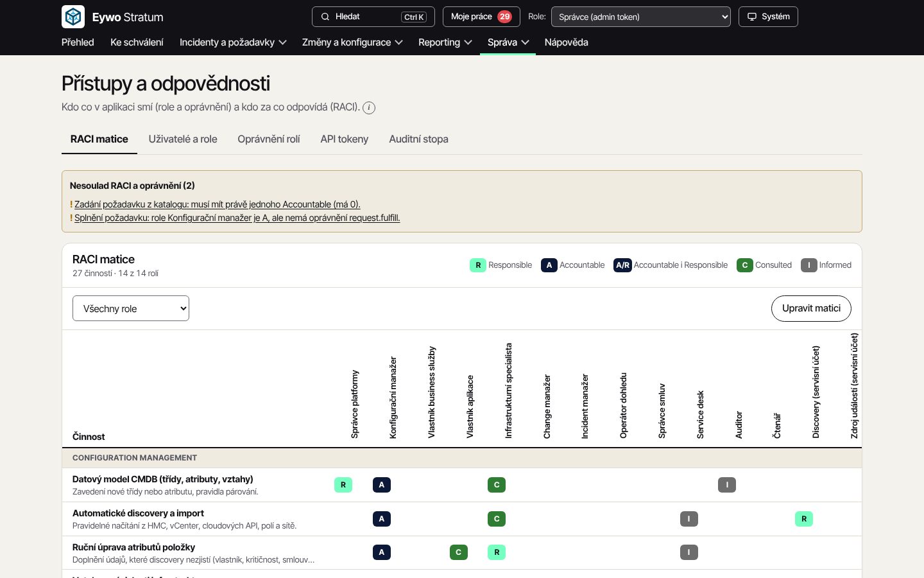Screen dimensions: 924x578
Task: Open the Zadání požadavku z katalogu warning link
Action: click(218, 204)
